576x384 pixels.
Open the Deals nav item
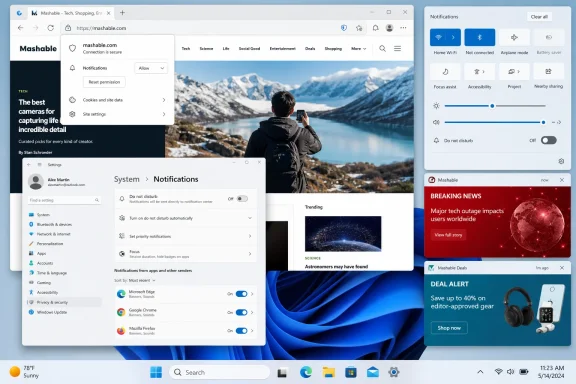[x=310, y=49]
